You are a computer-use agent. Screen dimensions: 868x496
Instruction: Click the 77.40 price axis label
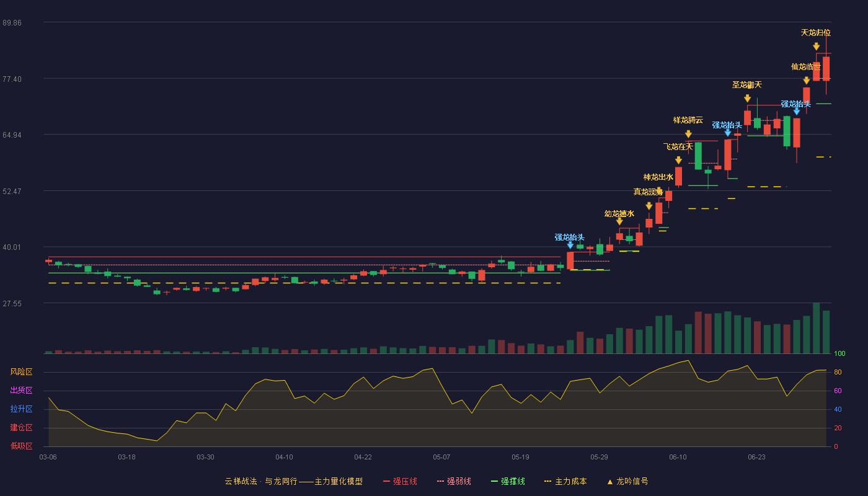coord(12,79)
